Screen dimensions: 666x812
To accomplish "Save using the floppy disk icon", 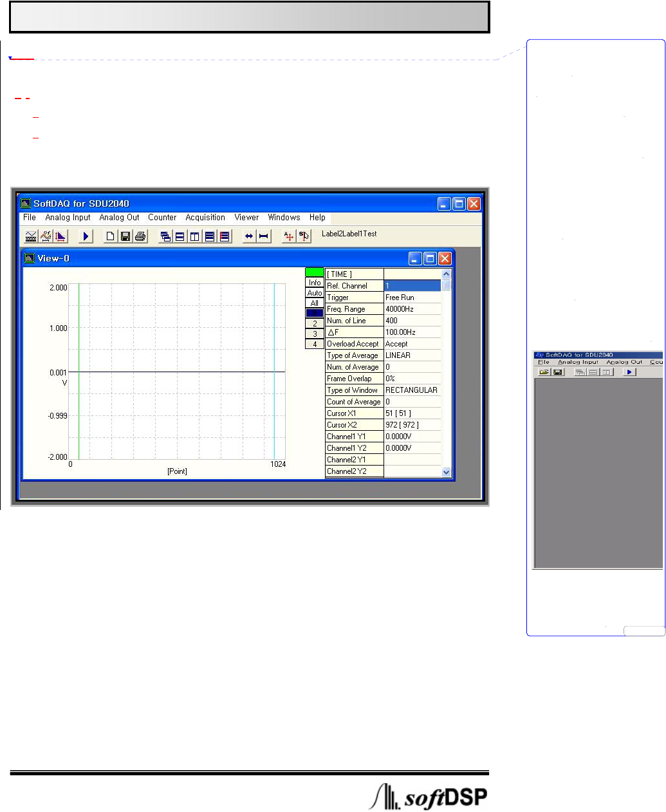I will 125,236.
